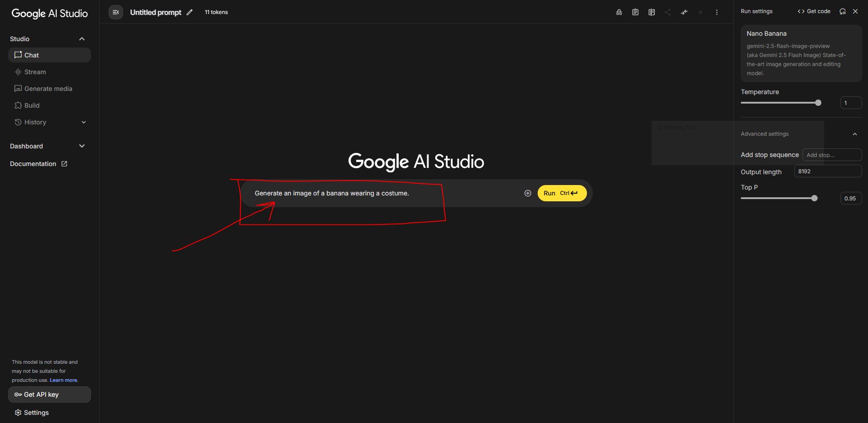
Task: Select Stream mode from the sidebar
Action: click(35, 71)
